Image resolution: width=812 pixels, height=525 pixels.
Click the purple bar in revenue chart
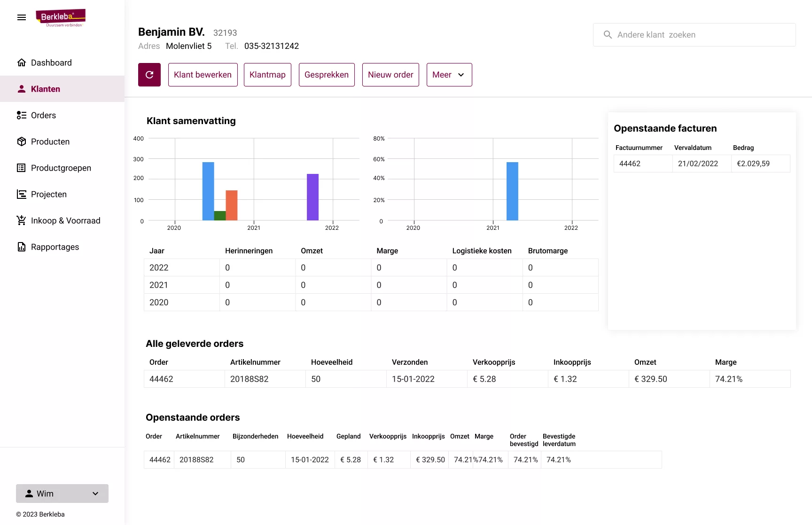point(312,197)
